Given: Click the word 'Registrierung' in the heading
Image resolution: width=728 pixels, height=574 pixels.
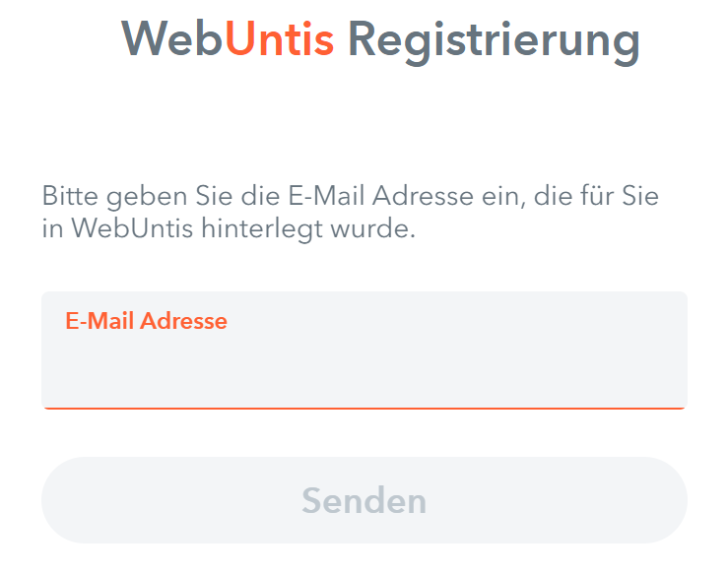Looking at the screenshot, I should tap(494, 40).
